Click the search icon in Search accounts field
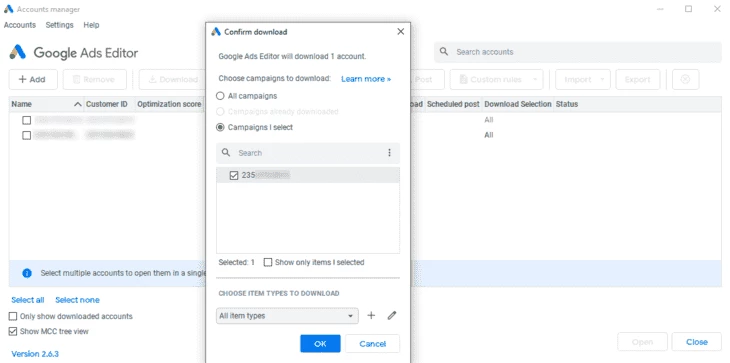The image size is (730, 363). [444, 52]
